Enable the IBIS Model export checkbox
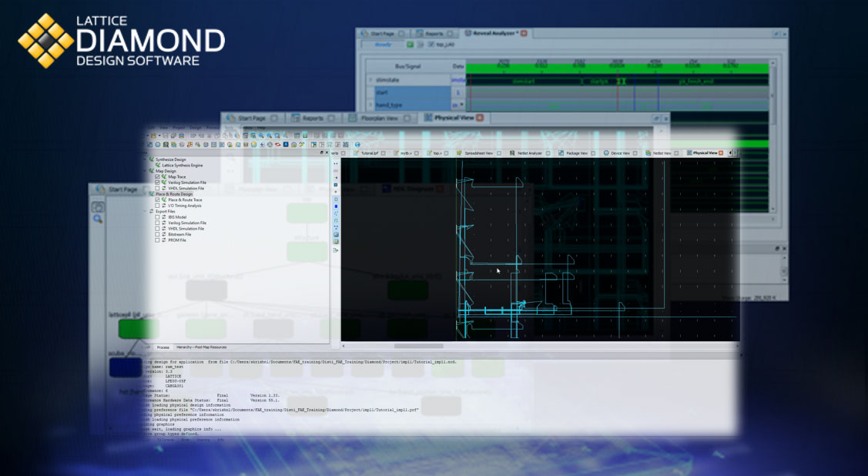This screenshot has height=476, width=868. (x=157, y=217)
